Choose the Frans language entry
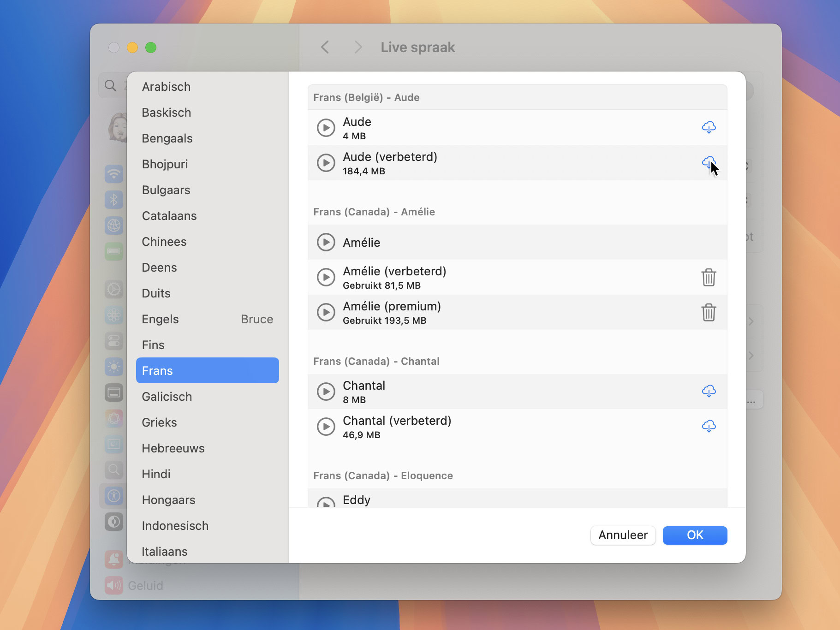Viewport: 840px width, 630px height. coord(207,371)
